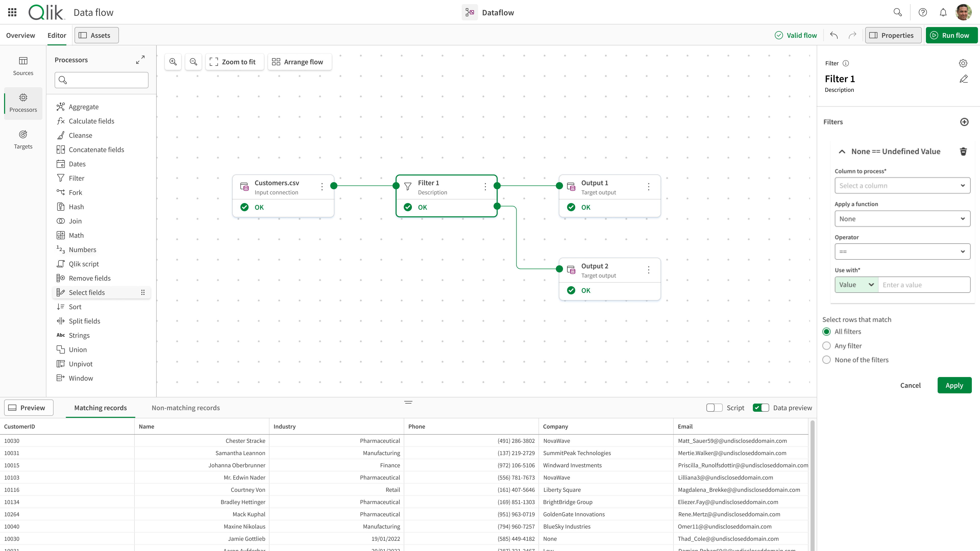This screenshot has height=551, width=980.
Task: Apply the filter settings
Action: tap(954, 385)
